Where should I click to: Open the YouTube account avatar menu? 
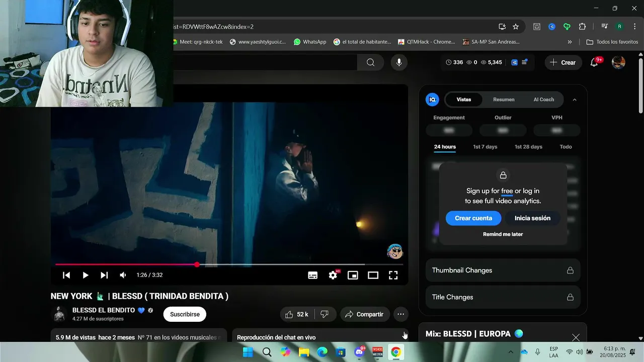pos(618,62)
